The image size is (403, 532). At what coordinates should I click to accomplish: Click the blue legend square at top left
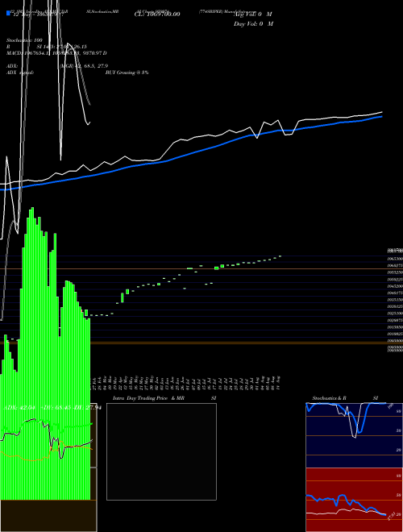point(8,13)
